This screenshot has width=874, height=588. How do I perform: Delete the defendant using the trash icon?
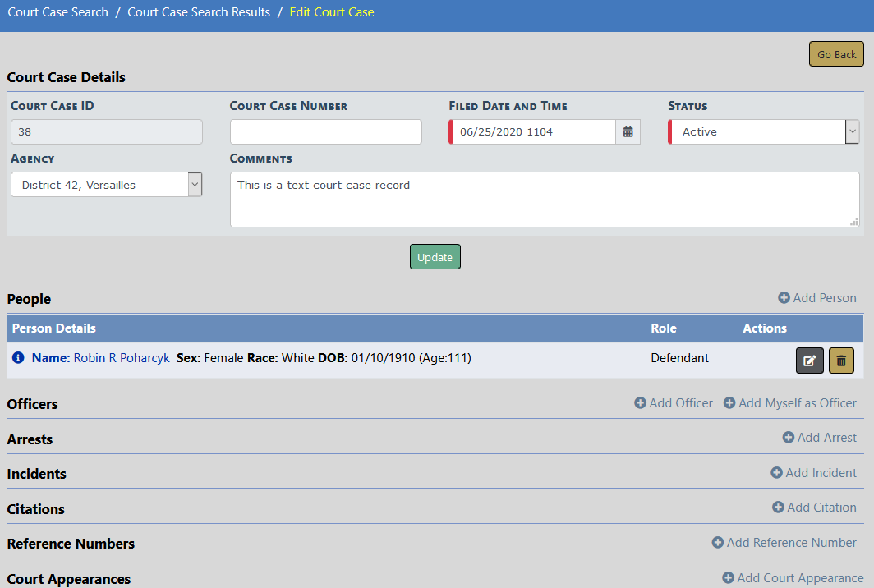click(841, 361)
